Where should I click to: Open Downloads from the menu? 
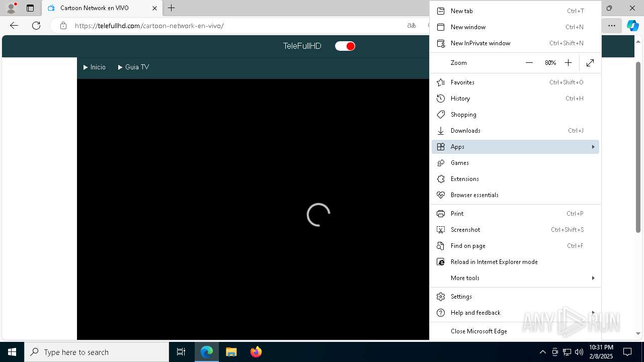pos(515,131)
